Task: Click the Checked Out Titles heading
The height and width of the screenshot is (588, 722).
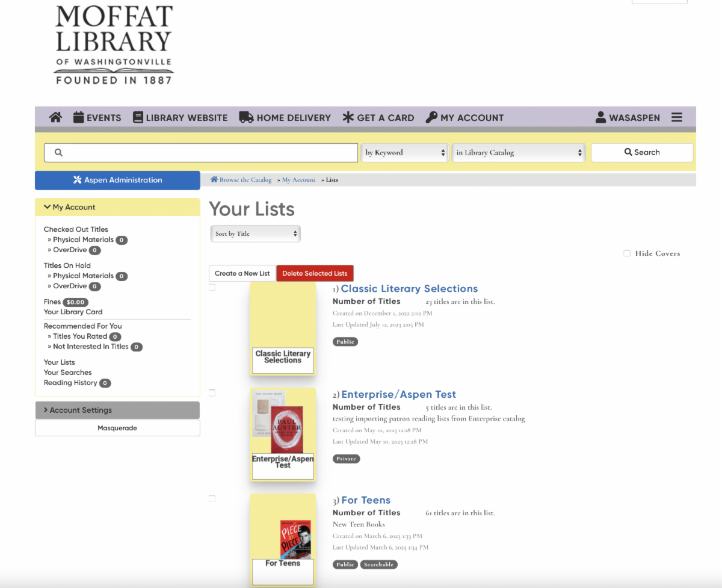Action: pyautogui.click(x=76, y=229)
